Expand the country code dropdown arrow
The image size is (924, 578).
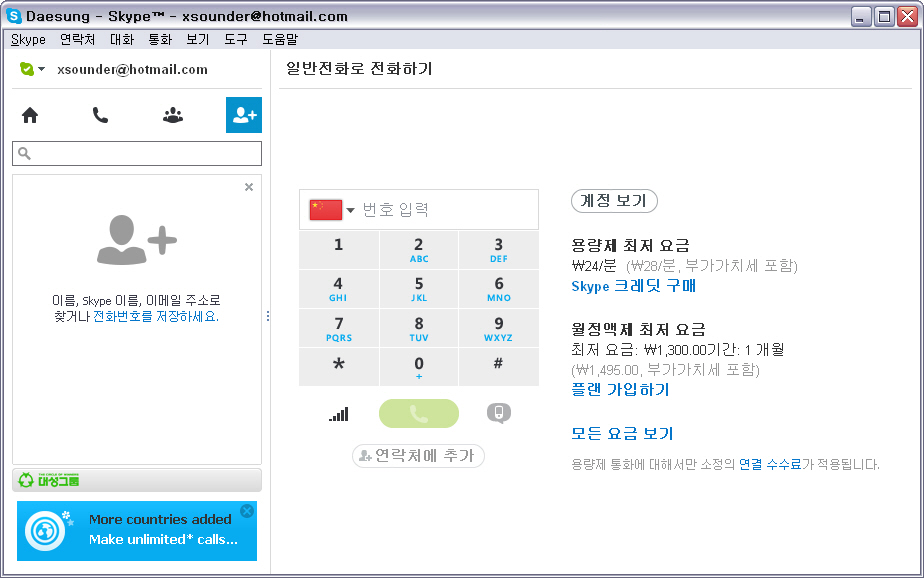point(351,210)
